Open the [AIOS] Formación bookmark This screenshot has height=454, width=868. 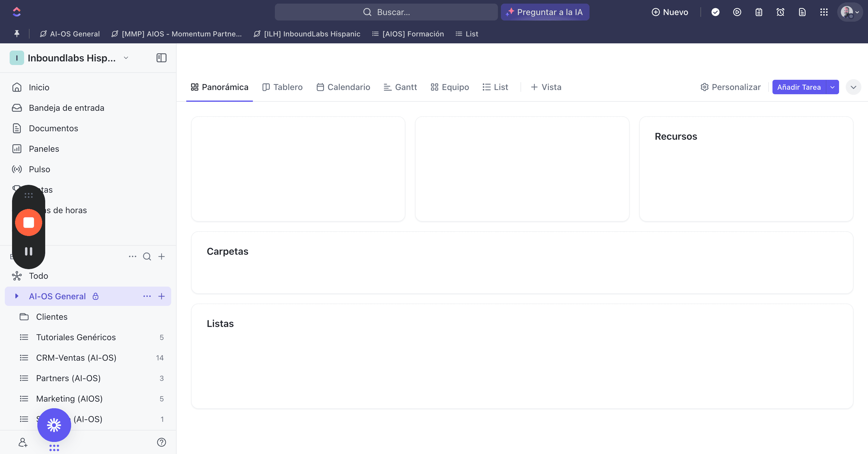pyautogui.click(x=408, y=34)
